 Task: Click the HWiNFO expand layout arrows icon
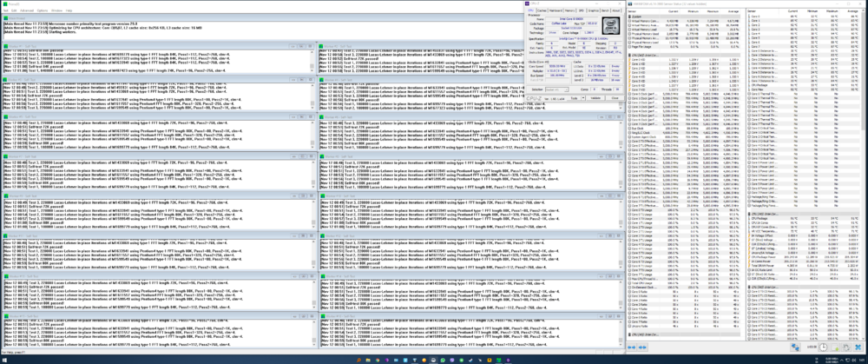point(630,346)
